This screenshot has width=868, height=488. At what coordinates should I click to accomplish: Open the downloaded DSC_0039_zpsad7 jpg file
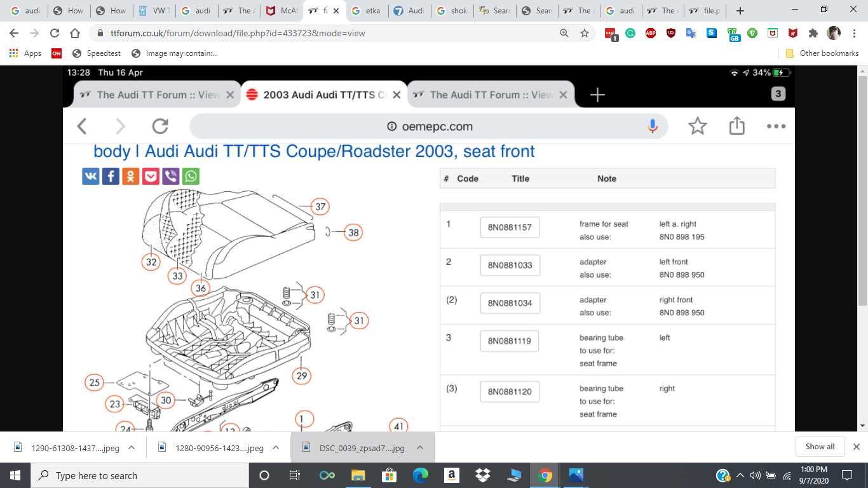pos(355,447)
